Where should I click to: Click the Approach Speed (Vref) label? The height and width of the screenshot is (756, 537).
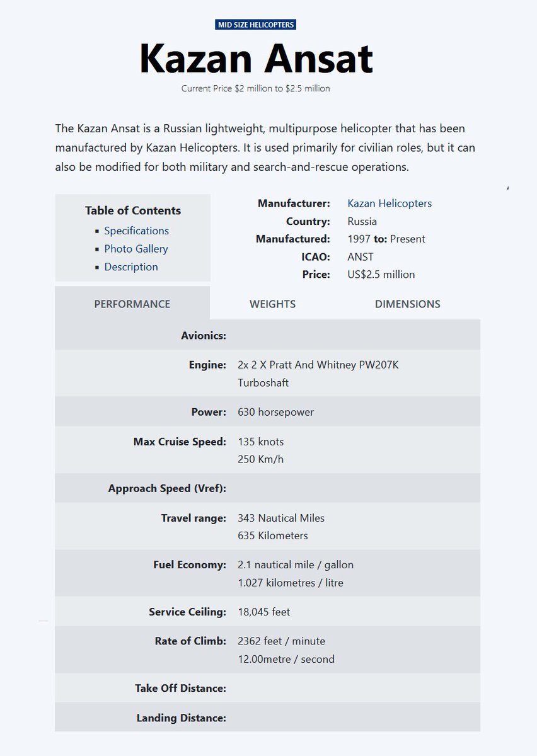tap(167, 488)
